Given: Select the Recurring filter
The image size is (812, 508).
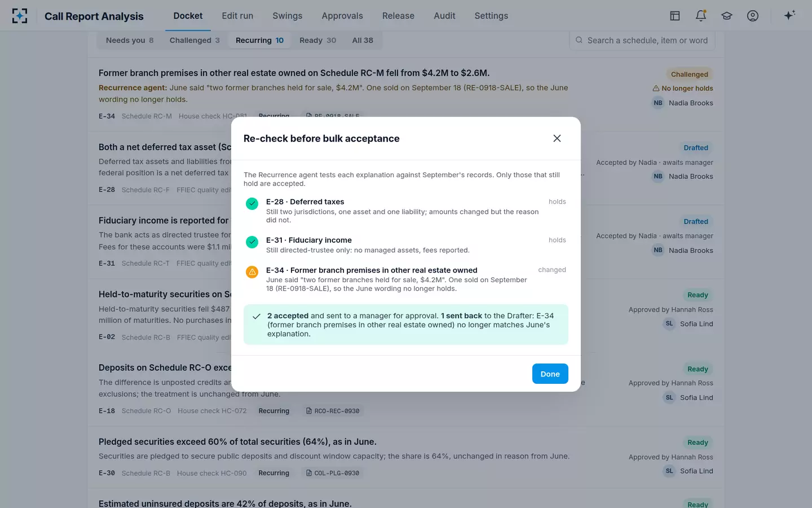Looking at the screenshot, I should tap(259, 40).
